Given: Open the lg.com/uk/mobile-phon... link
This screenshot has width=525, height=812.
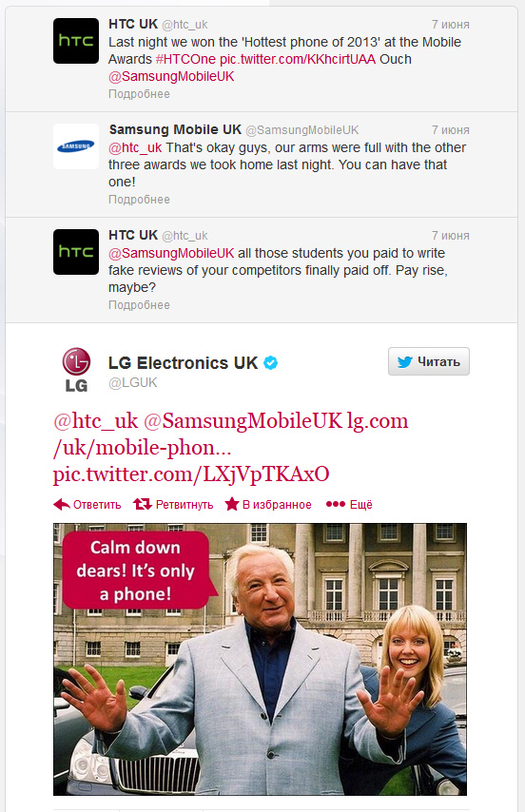Looking at the screenshot, I should pyautogui.click(x=231, y=434).
